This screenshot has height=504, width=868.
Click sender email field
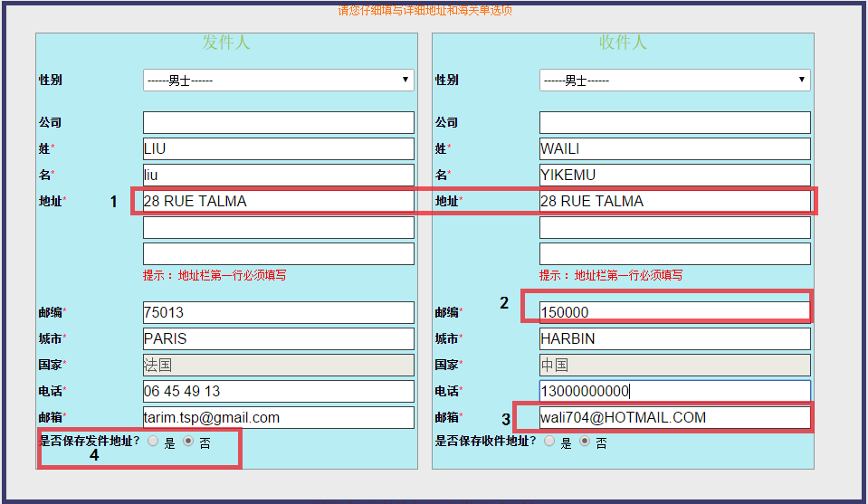point(278,417)
